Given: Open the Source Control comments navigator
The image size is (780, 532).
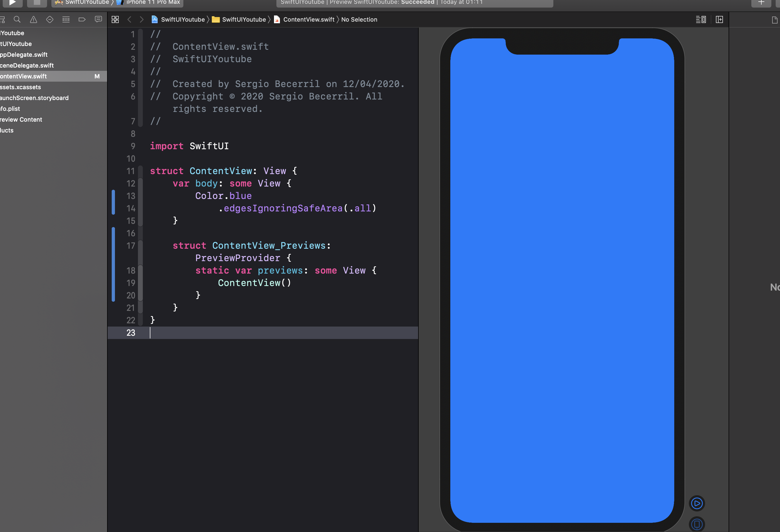Looking at the screenshot, I should [98, 19].
